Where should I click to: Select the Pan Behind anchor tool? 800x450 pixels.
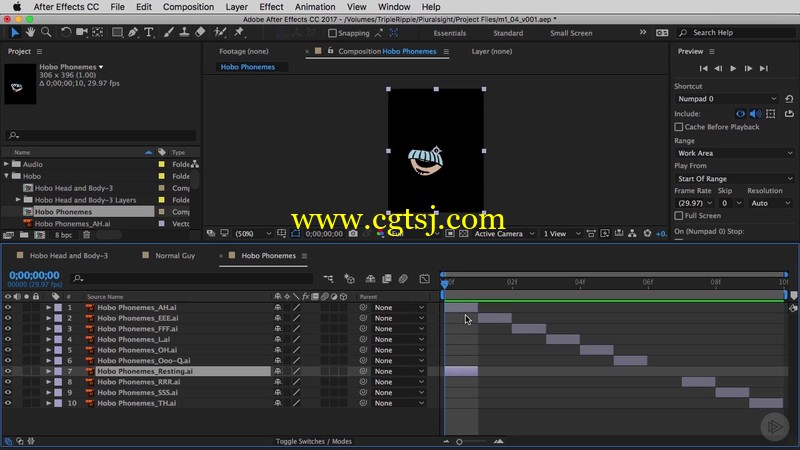pyautogui.click(x=97, y=32)
